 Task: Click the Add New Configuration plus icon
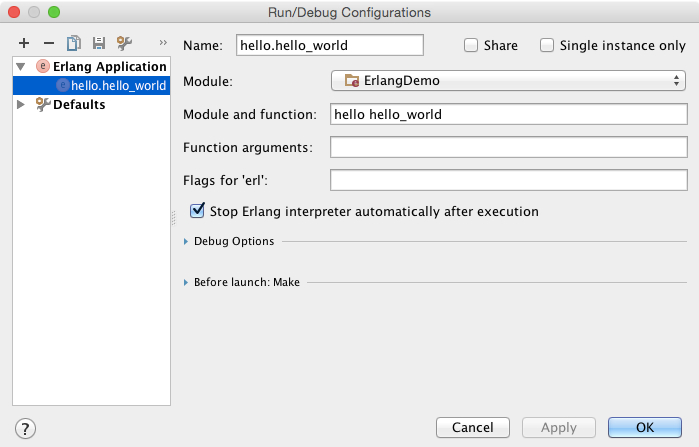click(x=24, y=43)
